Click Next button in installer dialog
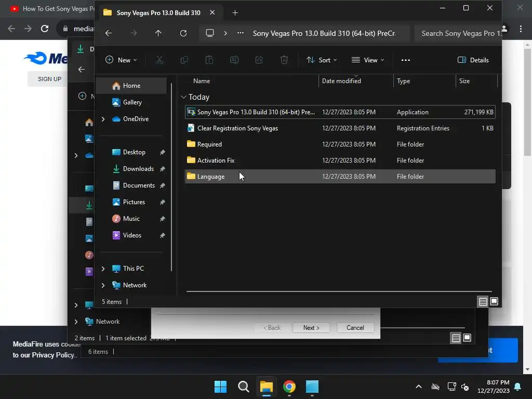 coord(311,328)
